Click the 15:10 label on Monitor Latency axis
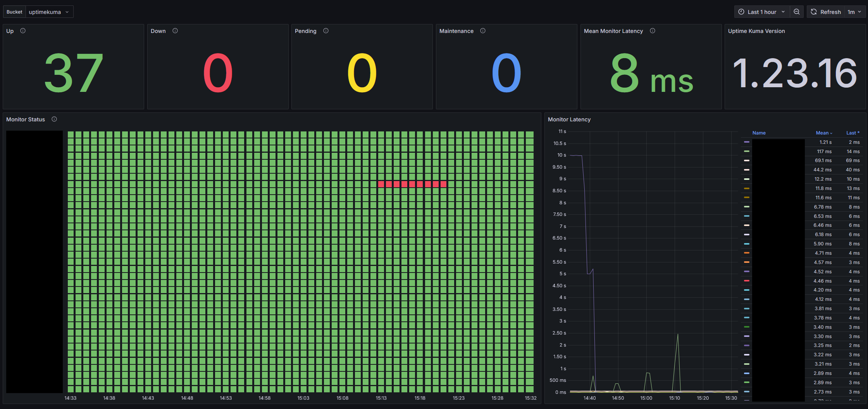 [x=675, y=398]
